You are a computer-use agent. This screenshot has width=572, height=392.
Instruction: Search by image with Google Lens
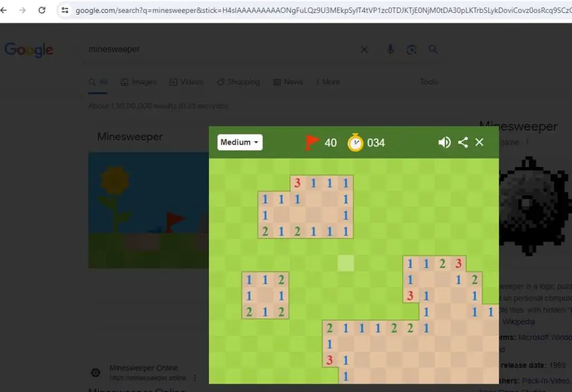tap(412, 49)
